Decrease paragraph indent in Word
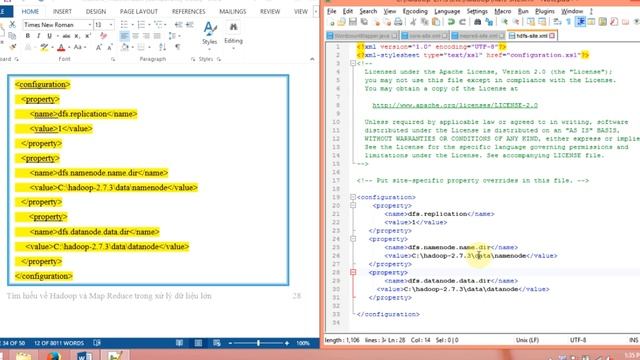This screenshot has width=640, height=360. point(178,25)
